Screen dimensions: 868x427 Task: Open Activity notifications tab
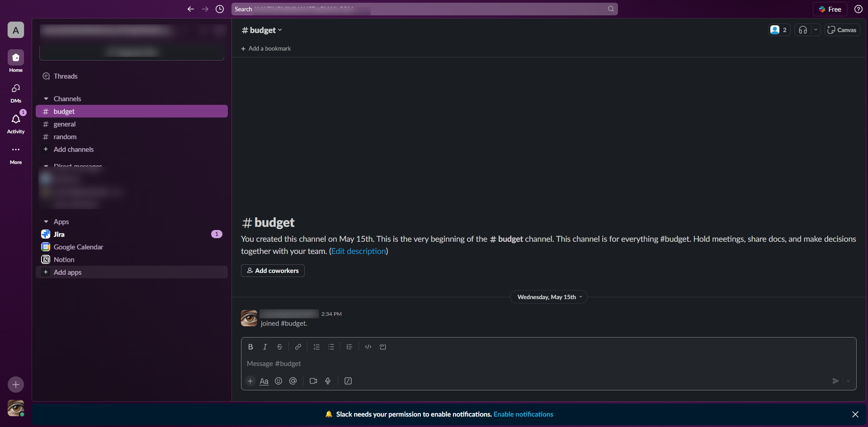click(16, 123)
